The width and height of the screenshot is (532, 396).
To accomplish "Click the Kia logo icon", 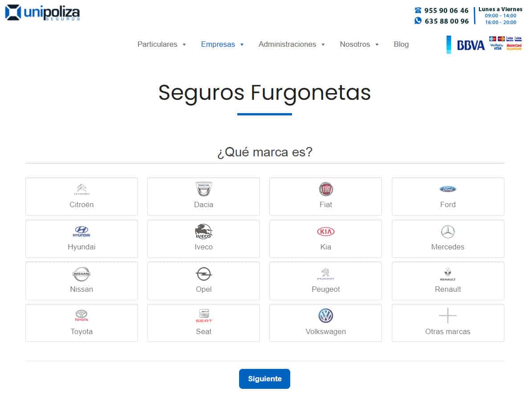I will pos(325,232).
